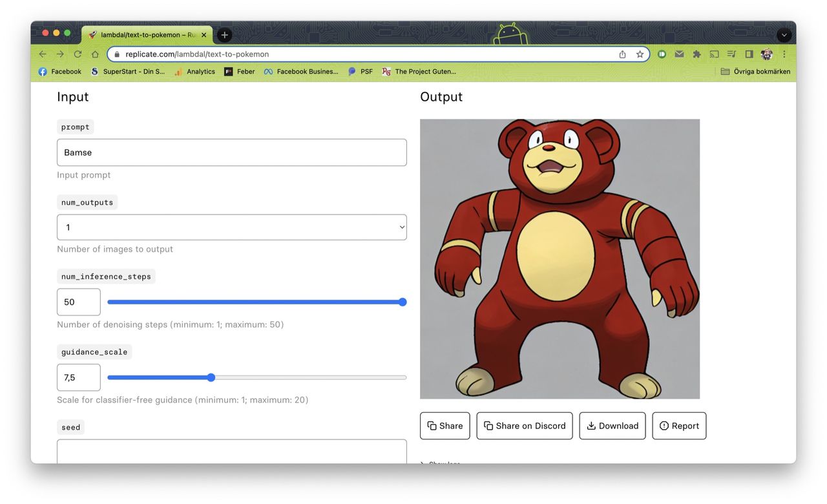Image resolution: width=827 pixels, height=504 pixels.
Task: Open Chrome's three-dot menu
Action: [x=784, y=54]
